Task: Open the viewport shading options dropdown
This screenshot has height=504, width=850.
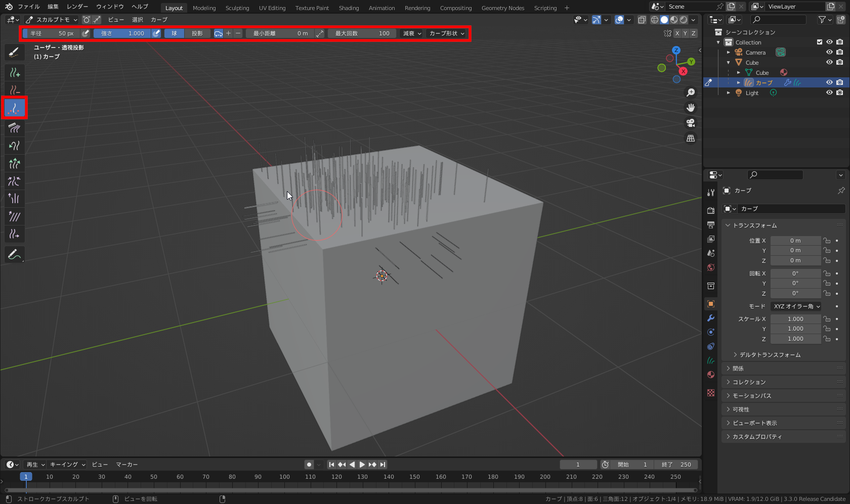Action: (x=694, y=20)
